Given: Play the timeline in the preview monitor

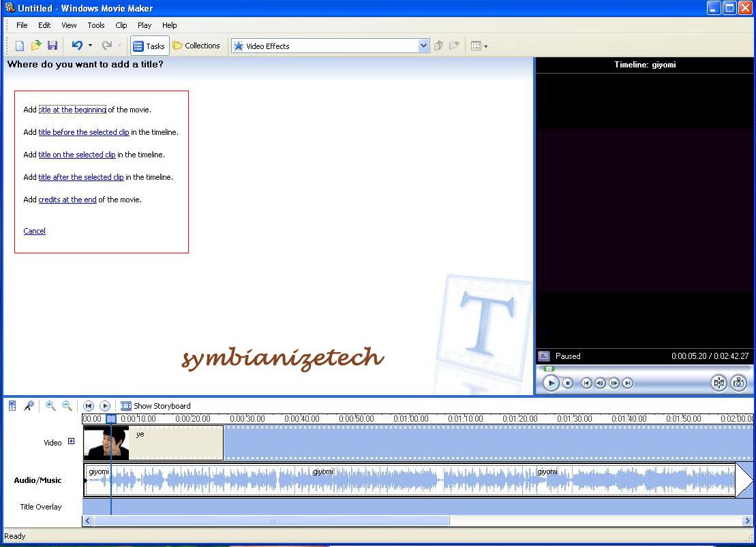Looking at the screenshot, I should [x=551, y=383].
